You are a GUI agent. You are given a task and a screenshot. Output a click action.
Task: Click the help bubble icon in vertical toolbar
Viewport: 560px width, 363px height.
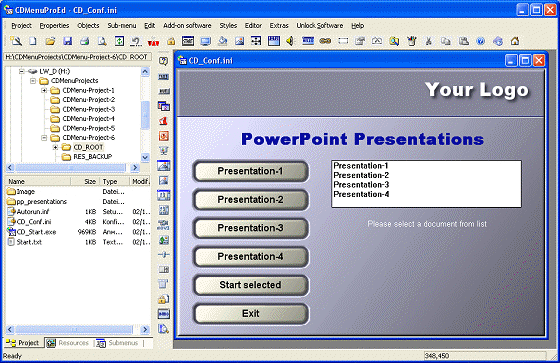click(x=164, y=61)
